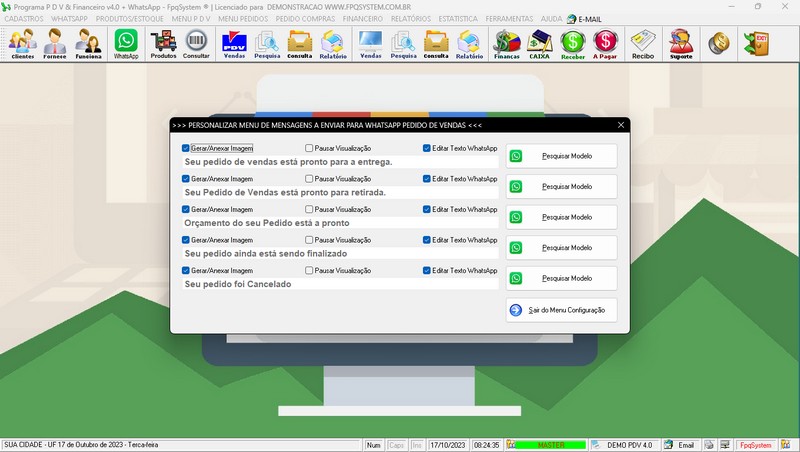Edit message 'Seu pedido ainda está sendo finalizado'
Viewport: 800px width, 452px height.
(340, 254)
